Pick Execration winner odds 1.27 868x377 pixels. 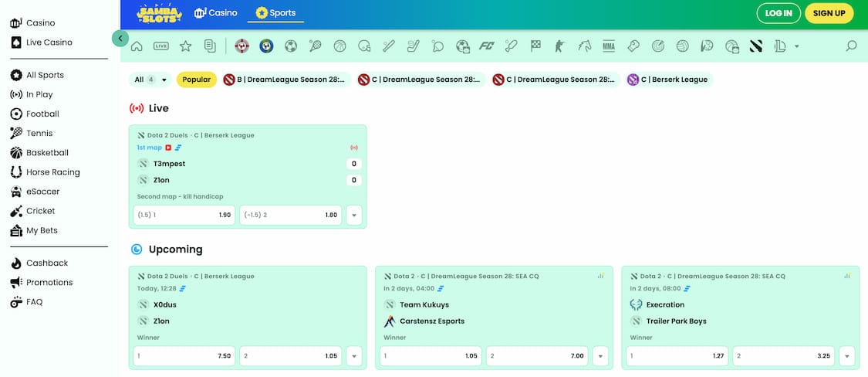[x=677, y=356]
